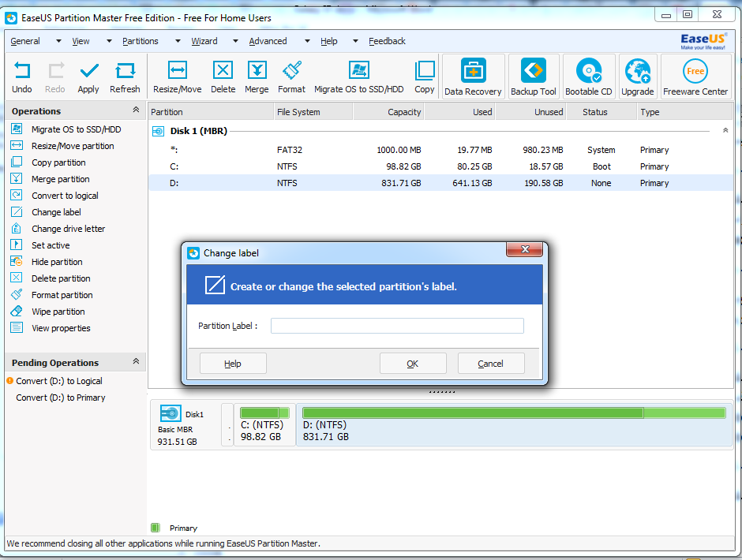Collapse the Pending Operations section

[x=136, y=361]
